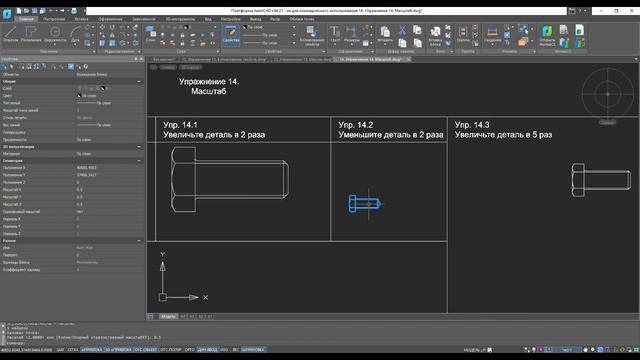Screen dimensions: 640x360
Task: Toggle оПРИВЯЗКА object snap in the status bar
Action: click(92, 350)
